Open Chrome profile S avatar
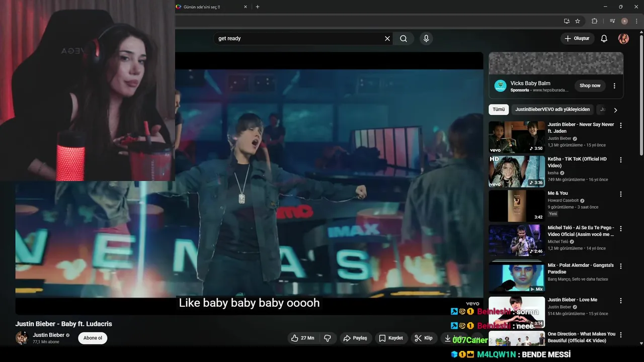The width and height of the screenshot is (644, 362). (x=624, y=21)
